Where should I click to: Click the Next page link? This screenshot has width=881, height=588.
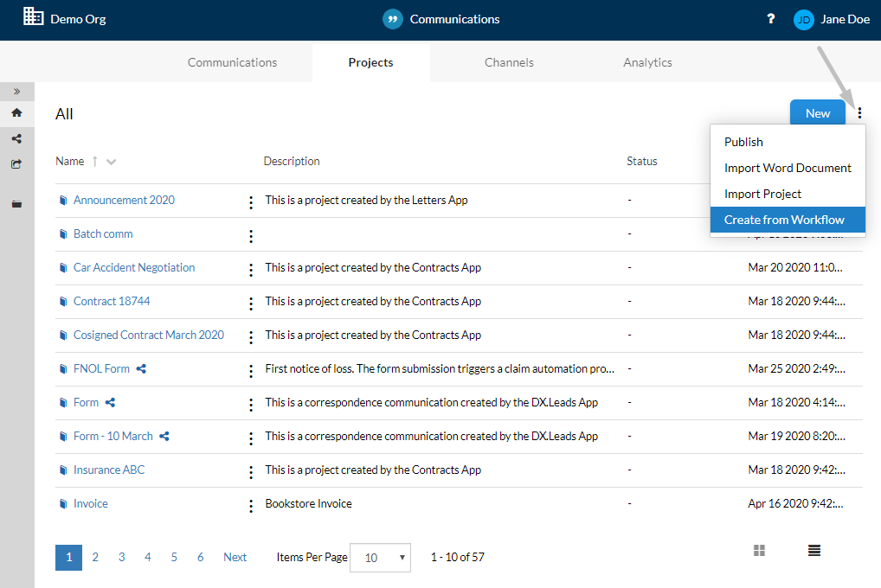pos(235,557)
